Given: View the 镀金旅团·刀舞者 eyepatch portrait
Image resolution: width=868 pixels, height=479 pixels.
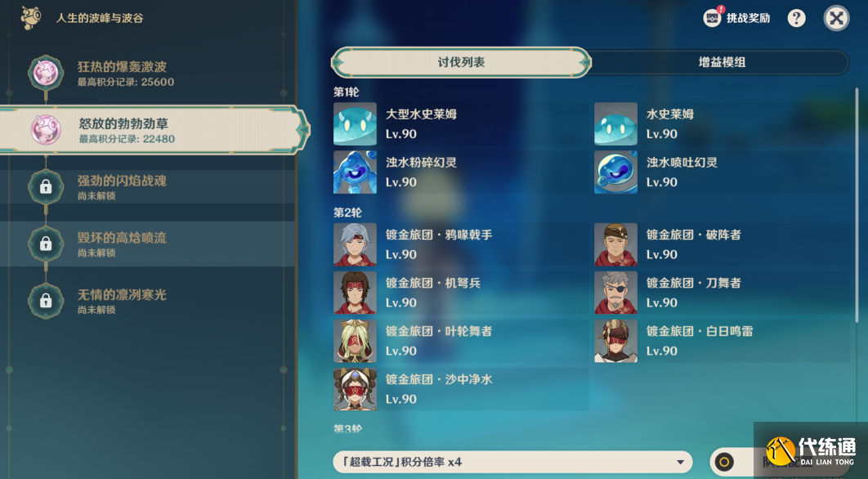Looking at the screenshot, I should pos(615,293).
